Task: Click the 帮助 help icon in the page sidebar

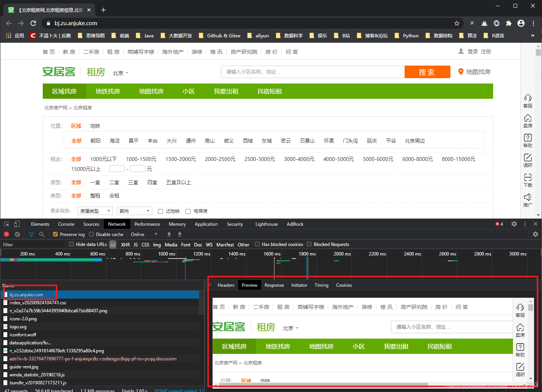Action: pyautogui.click(x=528, y=141)
